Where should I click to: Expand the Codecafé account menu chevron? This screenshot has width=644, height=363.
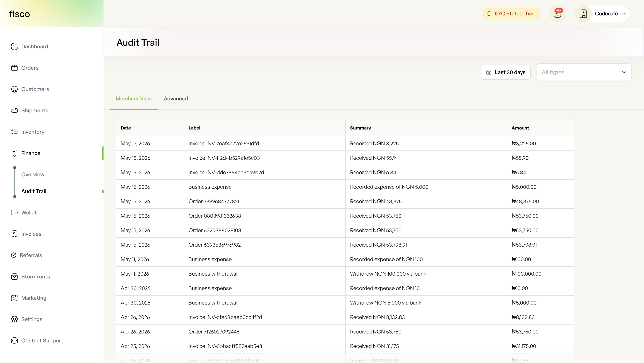tap(624, 14)
